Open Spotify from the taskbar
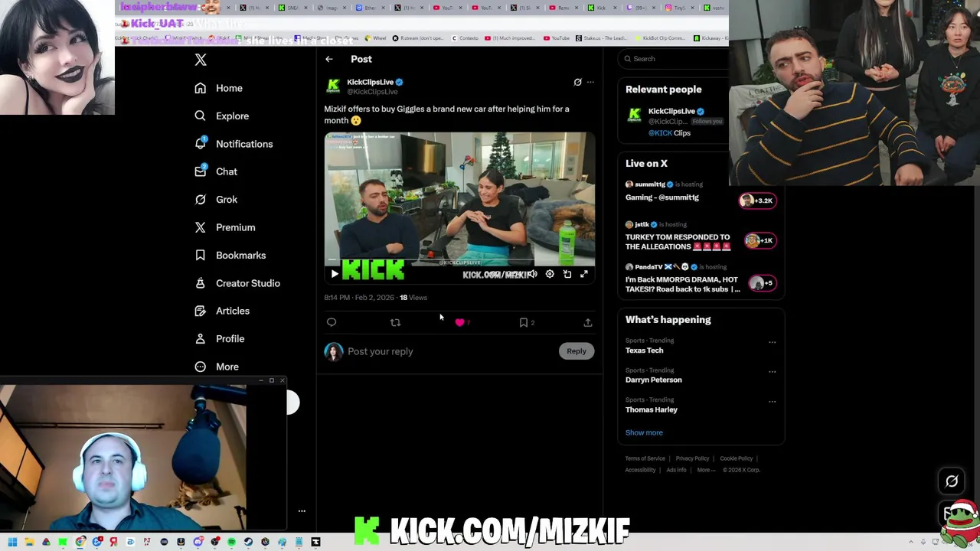The height and width of the screenshot is (551, 980). [231, 542]
